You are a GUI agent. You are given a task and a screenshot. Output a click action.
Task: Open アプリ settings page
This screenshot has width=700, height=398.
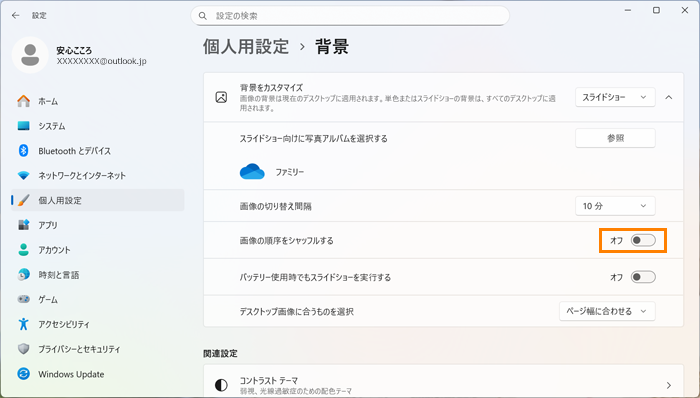click(98, 224)
